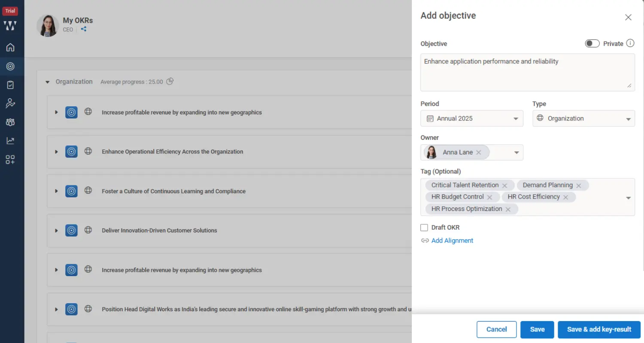Open the Period dropdown showing Annual 2025
This screenshot has height=343, width=644.
(x=471, y=119)
